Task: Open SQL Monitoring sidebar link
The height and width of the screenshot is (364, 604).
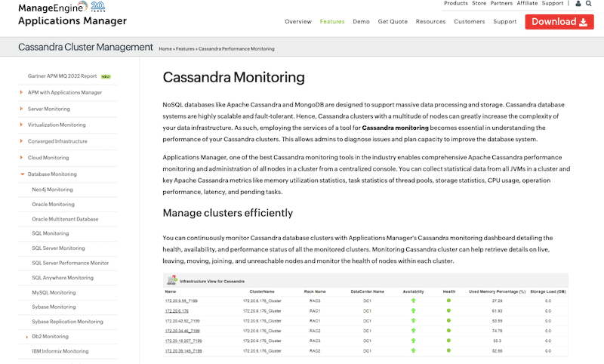Action: tap(51, 233)
